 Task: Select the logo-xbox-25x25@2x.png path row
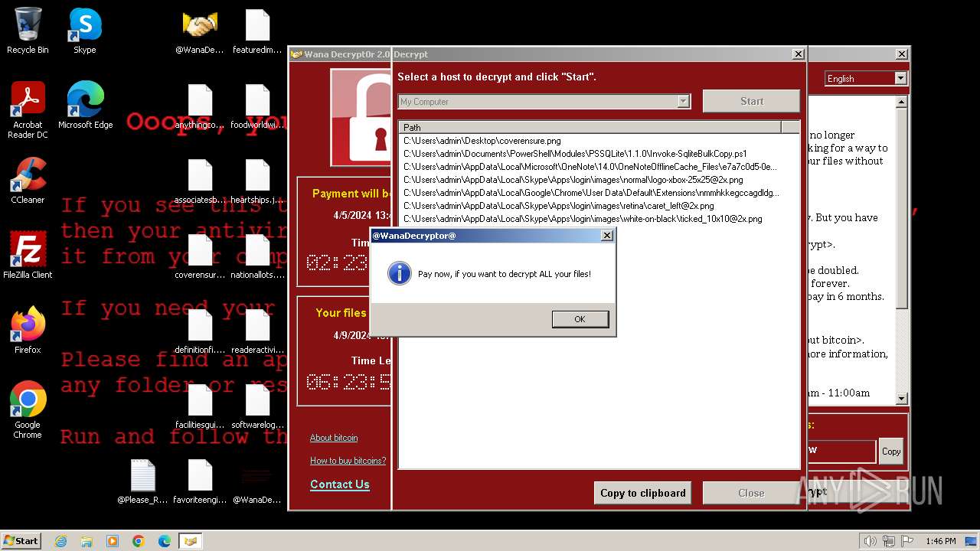pyautogui.click(x=573, y=180)
